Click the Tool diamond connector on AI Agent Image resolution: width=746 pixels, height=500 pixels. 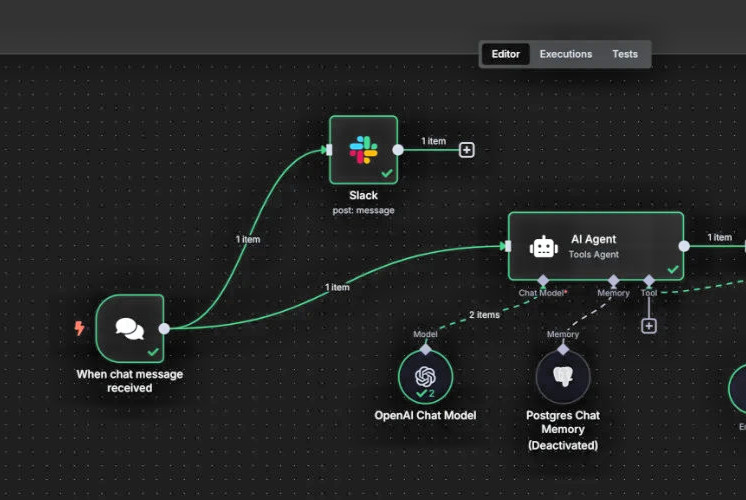click(x=649, y=281)
